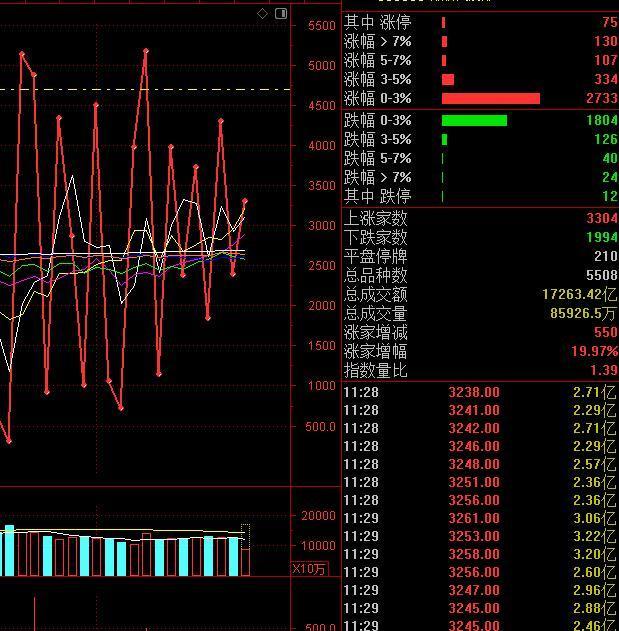
Task: Click the value 19.97% for 涨家增幅
Action: coord(594,351)
